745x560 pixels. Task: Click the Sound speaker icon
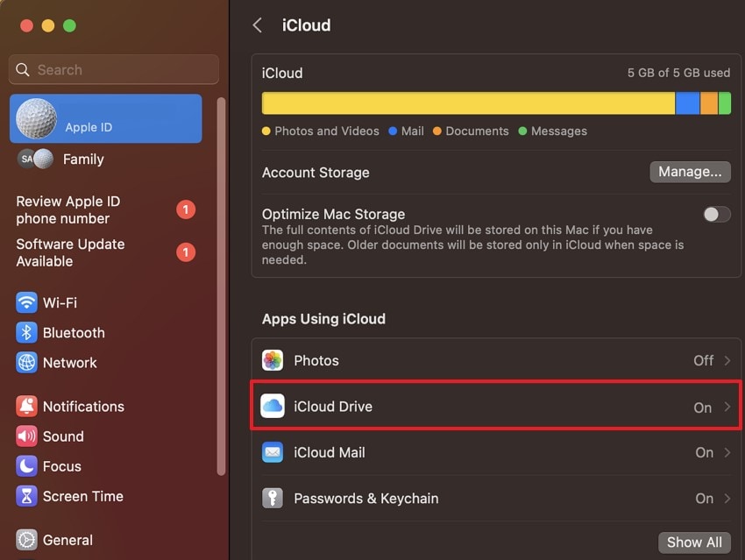coord(26,436)
